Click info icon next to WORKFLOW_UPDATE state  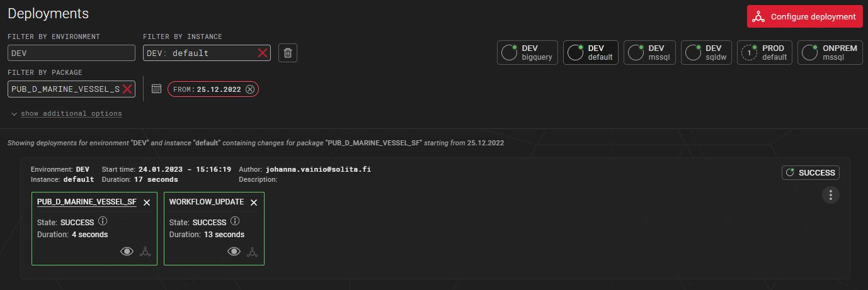[235, 221]
